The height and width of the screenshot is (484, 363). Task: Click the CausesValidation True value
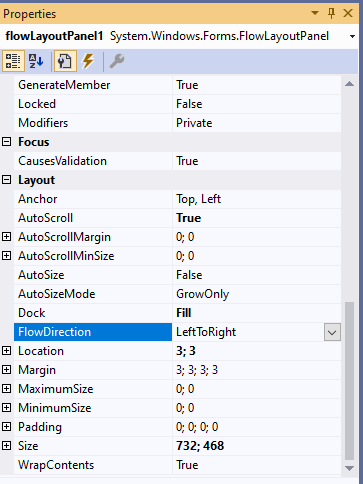click(x=187, y=161)
